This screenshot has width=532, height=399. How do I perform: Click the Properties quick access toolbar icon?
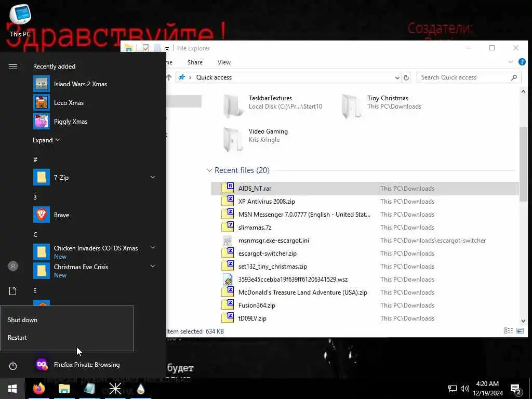pos(146,48)
